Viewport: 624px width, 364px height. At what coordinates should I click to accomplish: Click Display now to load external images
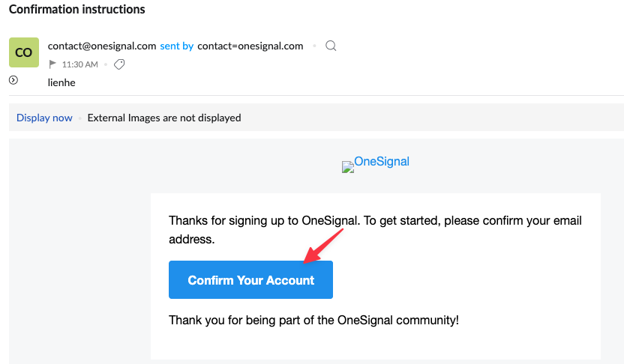(44, 118)
